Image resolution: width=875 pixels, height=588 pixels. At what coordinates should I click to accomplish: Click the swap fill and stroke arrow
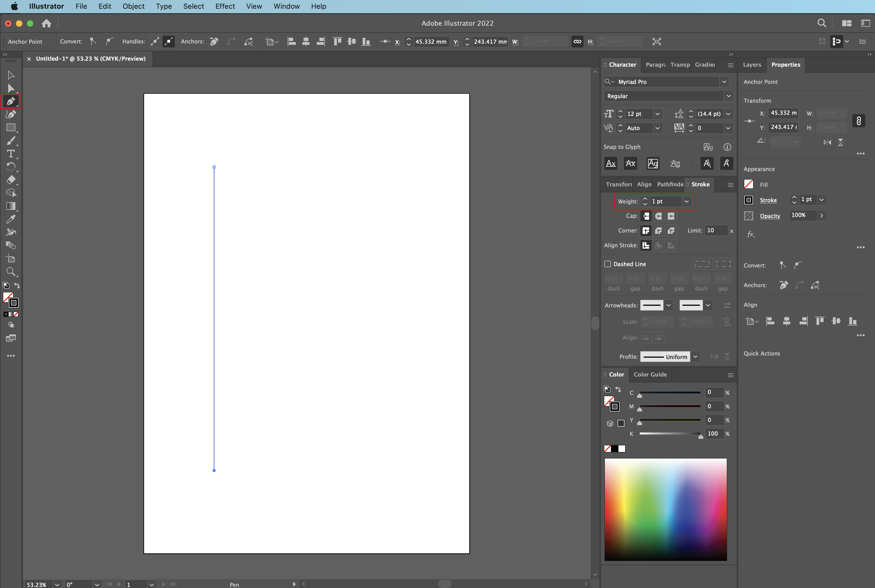[x=17, y=285]
